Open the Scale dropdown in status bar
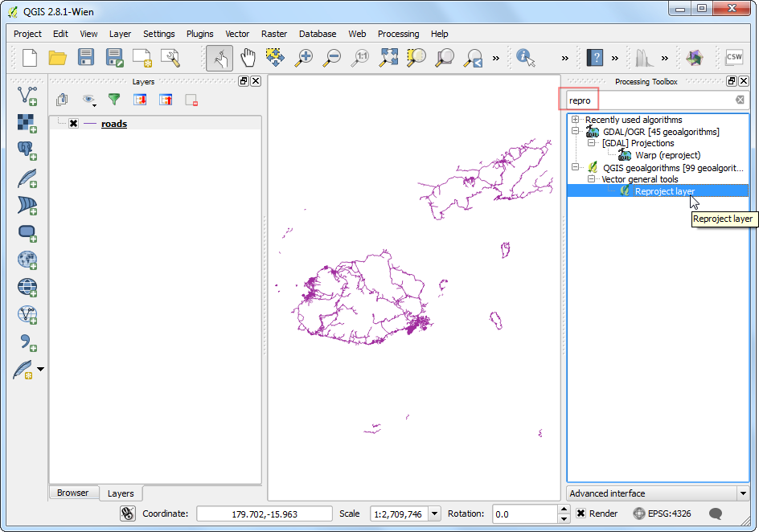This screenshot has width=759, height=532. [x=435, y=514]
